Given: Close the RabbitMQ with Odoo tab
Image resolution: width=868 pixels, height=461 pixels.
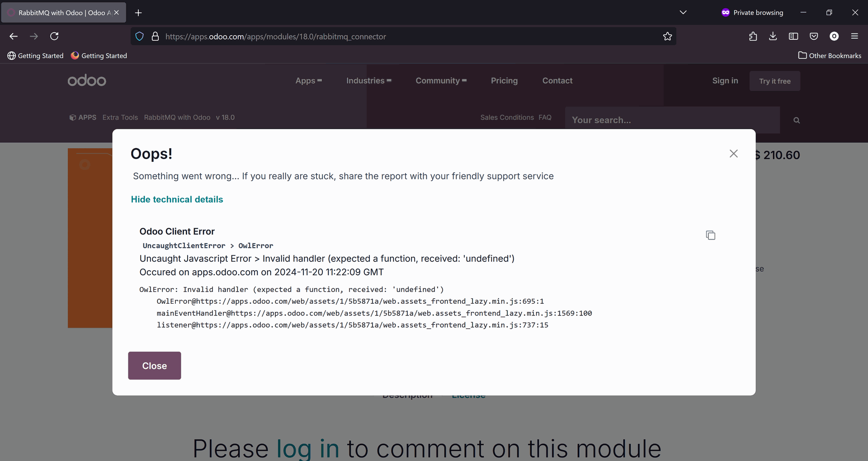Looking at the screenshot, I should [x=116, y=13].
